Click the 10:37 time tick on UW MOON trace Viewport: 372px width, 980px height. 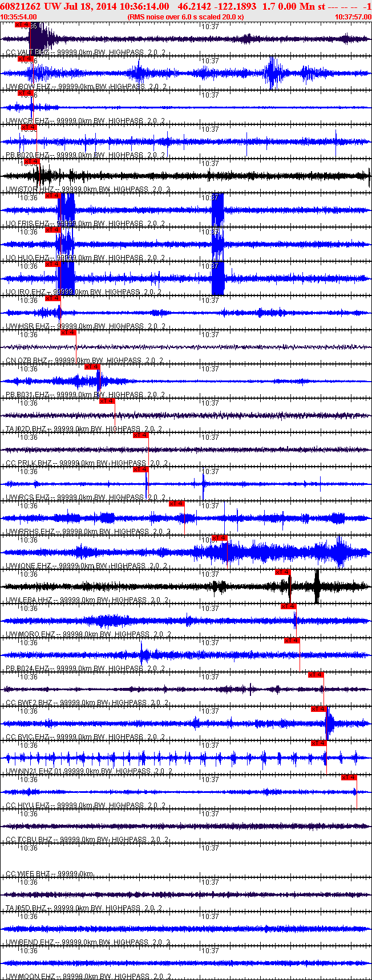coord(210,951)
